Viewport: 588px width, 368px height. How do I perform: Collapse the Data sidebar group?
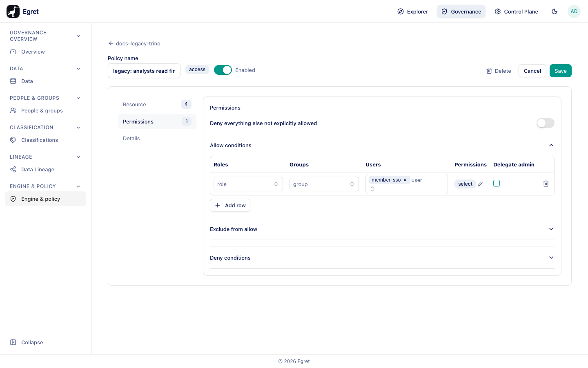pos(78,69)
